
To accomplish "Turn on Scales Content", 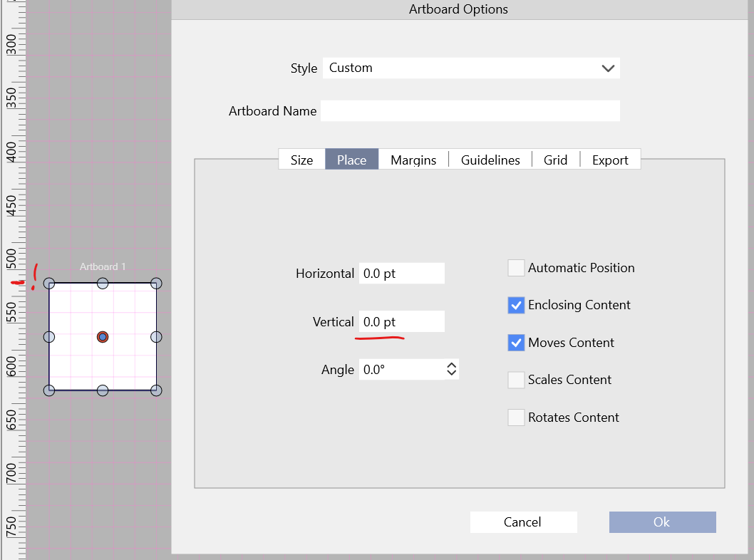I will coord(516,380).
